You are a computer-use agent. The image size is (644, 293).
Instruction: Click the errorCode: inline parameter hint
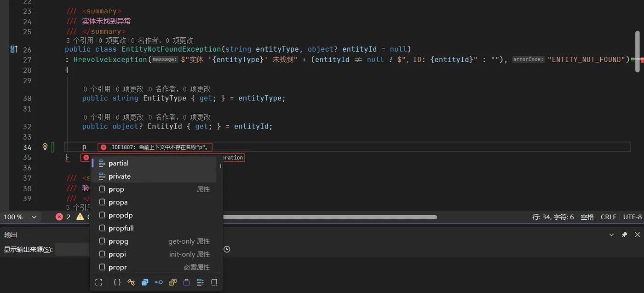[x=528, y=59]
